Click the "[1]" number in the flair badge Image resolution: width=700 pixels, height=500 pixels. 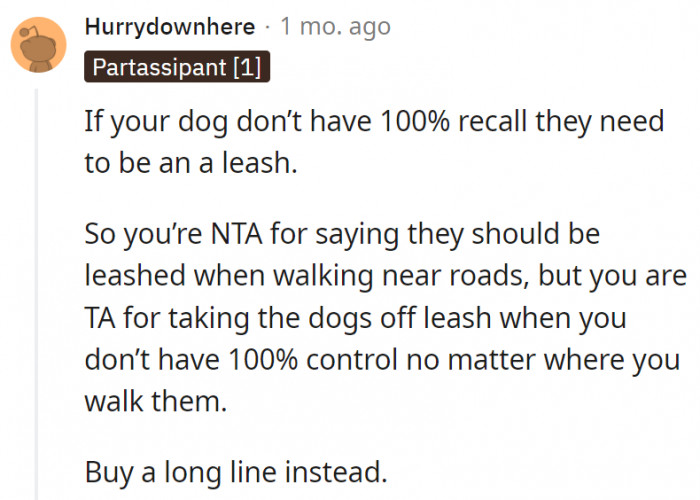point(249,68)
